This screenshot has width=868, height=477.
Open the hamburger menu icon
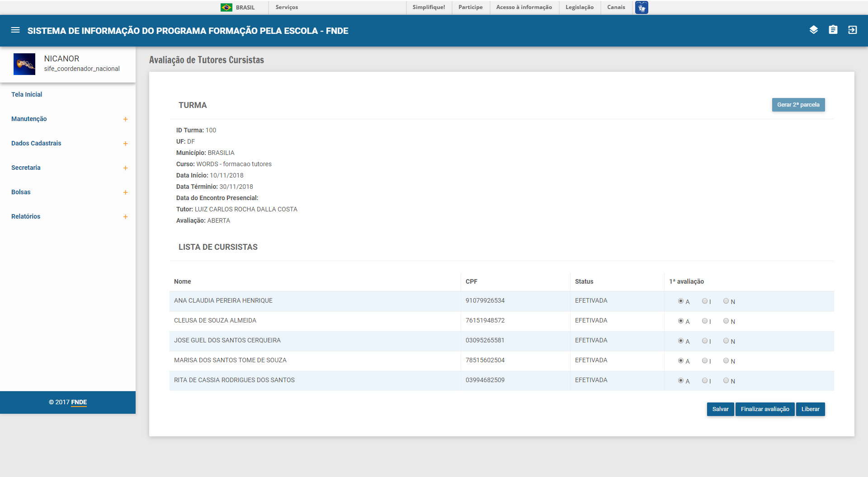[x=15, y=30]
